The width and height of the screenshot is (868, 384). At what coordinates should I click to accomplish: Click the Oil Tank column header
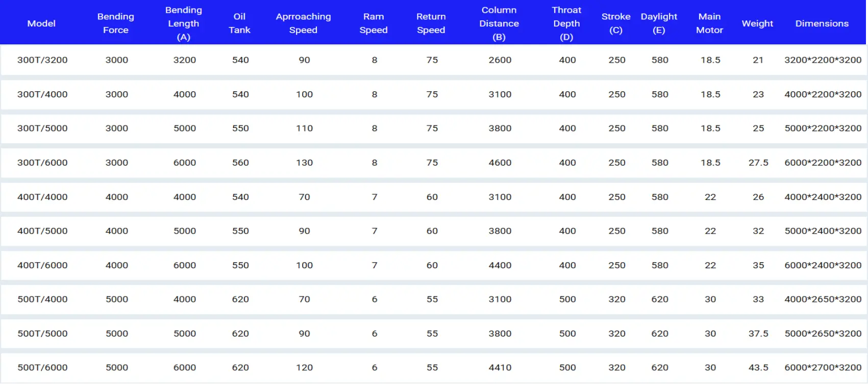[x=239, y=23]
